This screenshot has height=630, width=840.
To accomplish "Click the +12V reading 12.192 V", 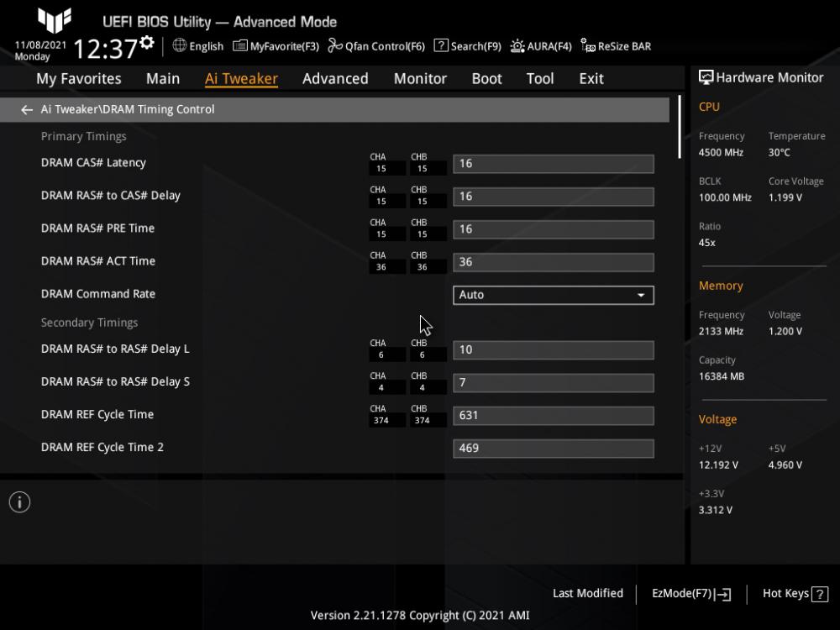I will [718, 465].
